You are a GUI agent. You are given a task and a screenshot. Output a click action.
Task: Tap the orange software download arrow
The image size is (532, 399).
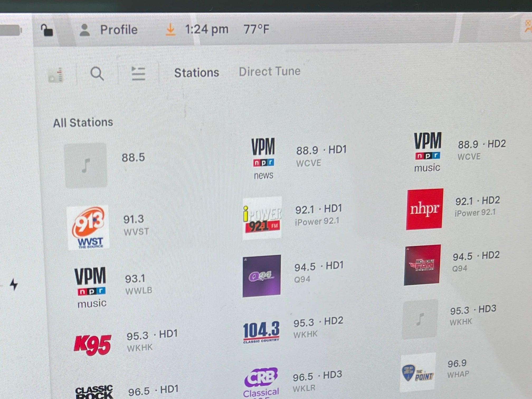coord(170,30)
